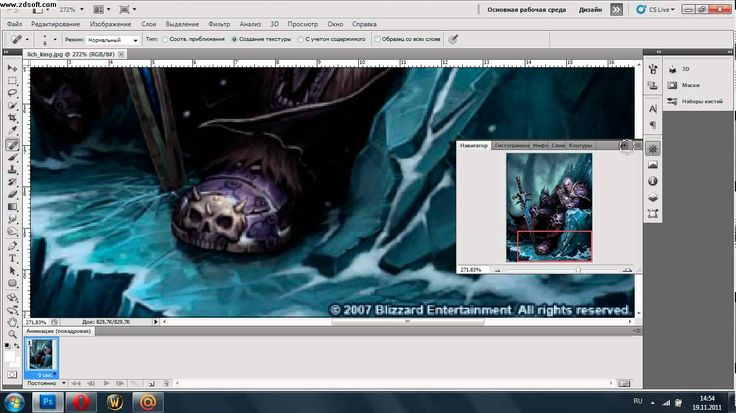
Task: Select the Horizontal Type tool
Action: tap(12, 258)
